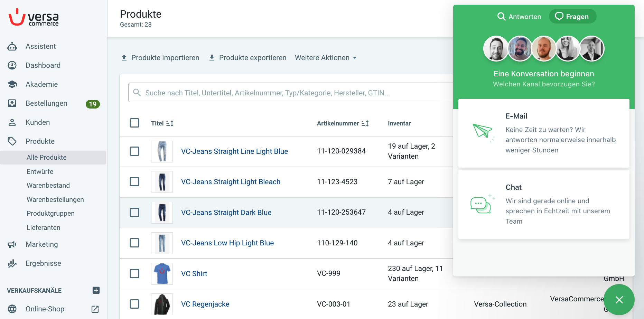Open the Ergebnisse chart icon
The height and width of the screenshot is (319, 644).
coord(12,263)
